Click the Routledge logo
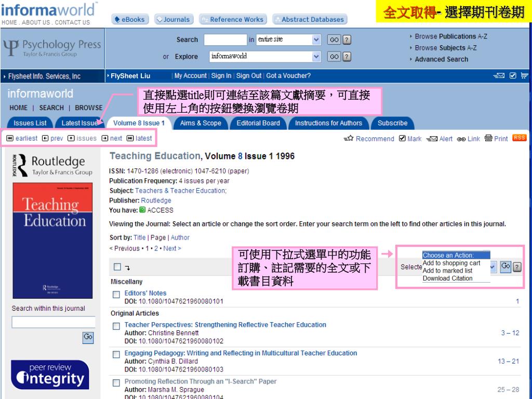Viewport: 532px width, 399px height. 52,165
